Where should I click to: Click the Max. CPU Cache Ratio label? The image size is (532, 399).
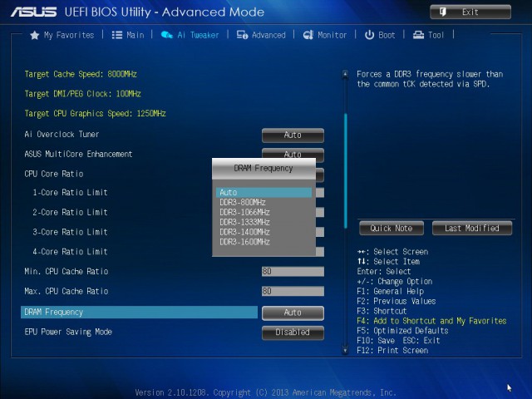pyautogui.click(x=66, y=291)
